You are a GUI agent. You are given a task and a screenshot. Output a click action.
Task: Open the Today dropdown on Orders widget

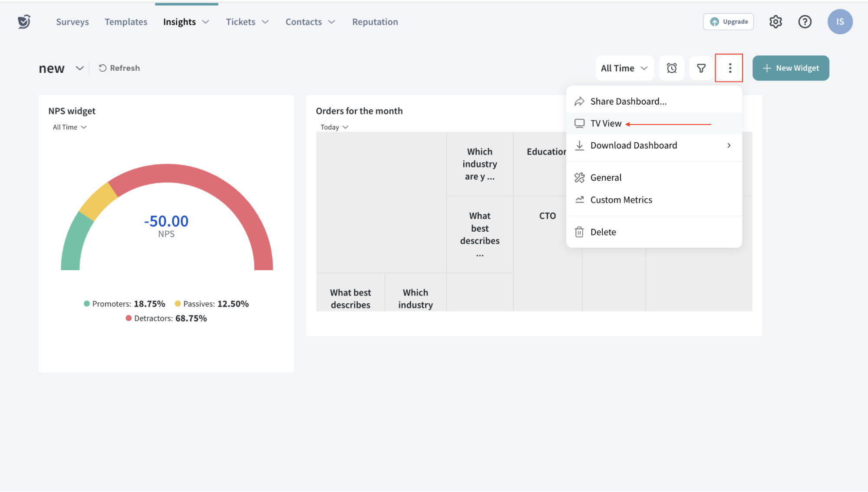(x=333, y=127)
